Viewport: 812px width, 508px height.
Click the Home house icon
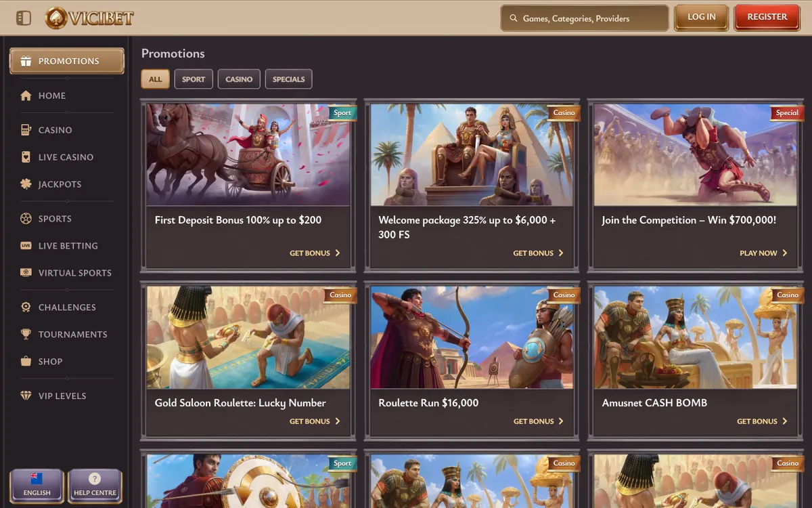[26, 96]
